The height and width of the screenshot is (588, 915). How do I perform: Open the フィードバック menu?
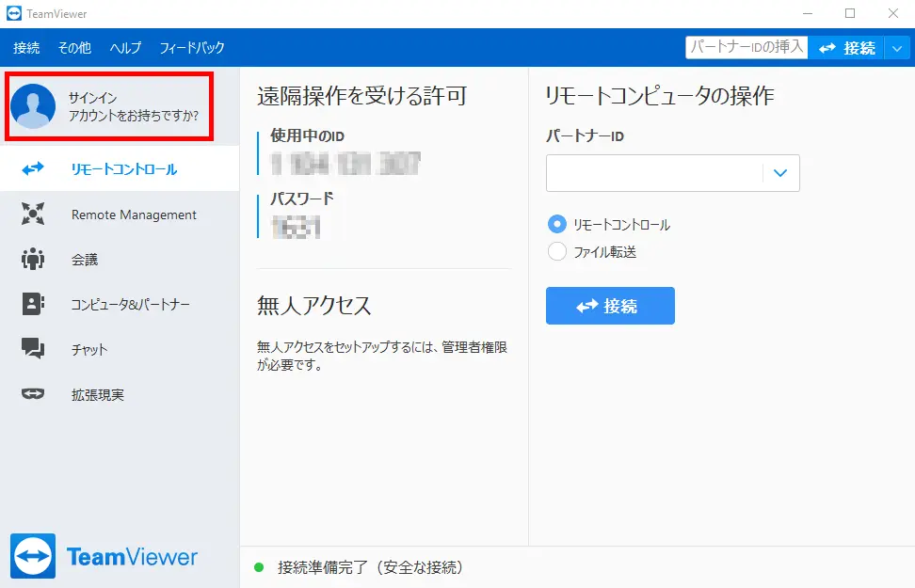[x=192, y=48]
